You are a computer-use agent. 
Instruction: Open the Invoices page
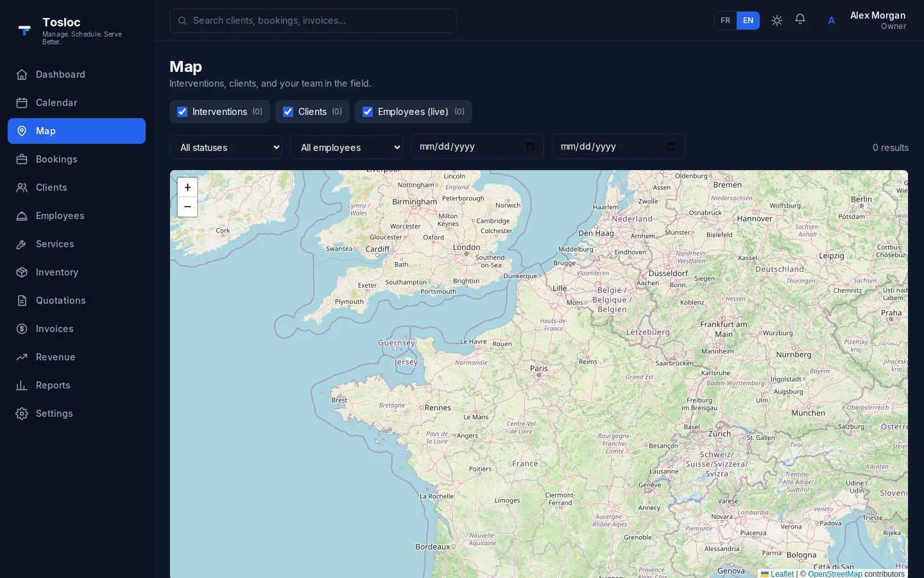coord(76,329)
